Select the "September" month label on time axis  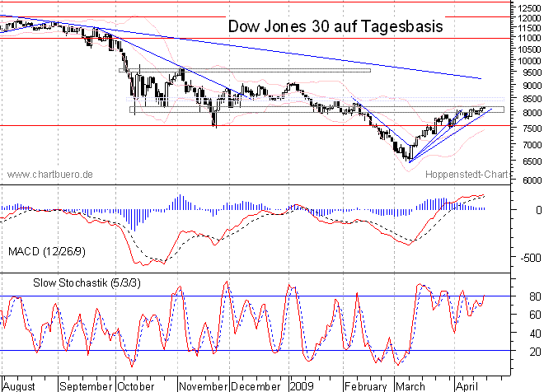[86, 386]
